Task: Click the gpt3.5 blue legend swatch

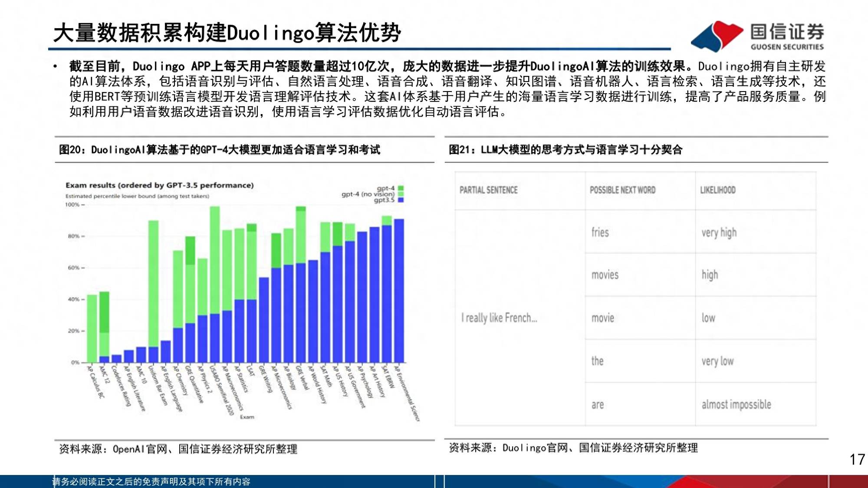Action: [401, 200]
